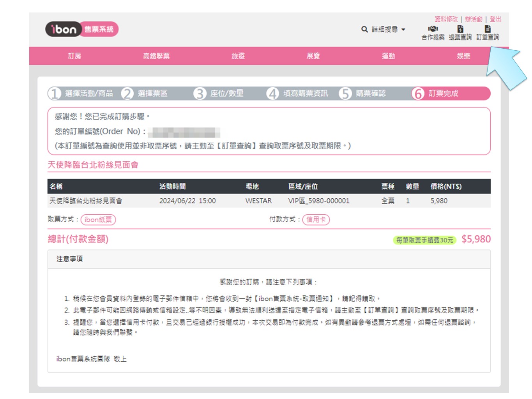Switch to the 運動 category
The width and height of the screenshot is (532, 399).
(x=388, y=56)
